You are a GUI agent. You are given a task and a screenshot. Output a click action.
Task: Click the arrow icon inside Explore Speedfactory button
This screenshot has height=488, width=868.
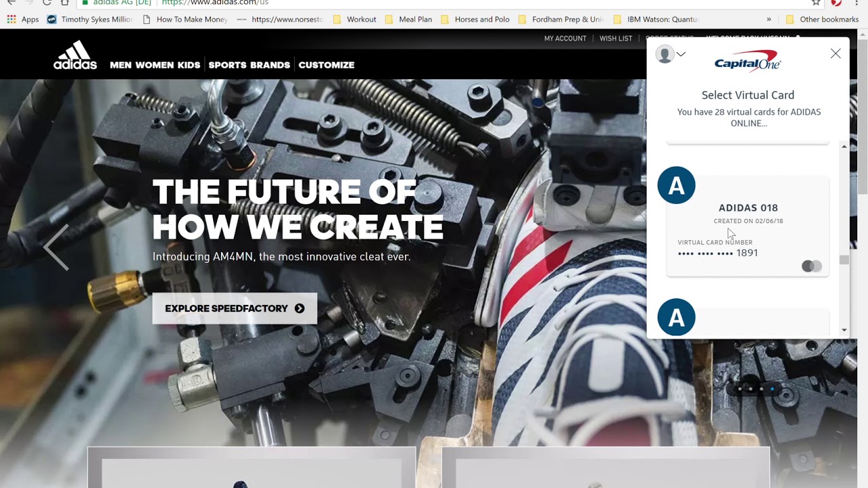[300, 308]
